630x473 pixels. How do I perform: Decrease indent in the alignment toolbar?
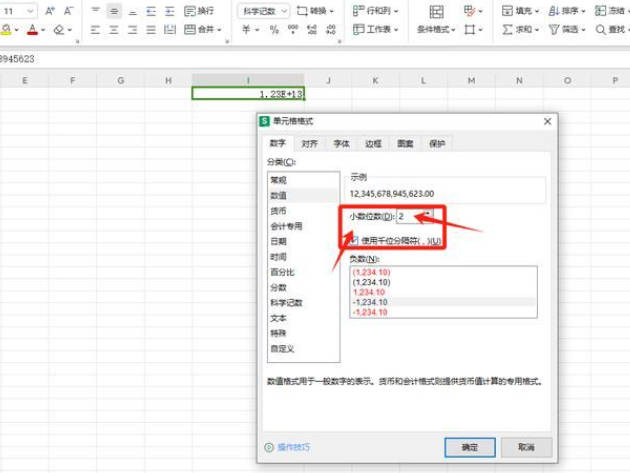tap(151, 11)
